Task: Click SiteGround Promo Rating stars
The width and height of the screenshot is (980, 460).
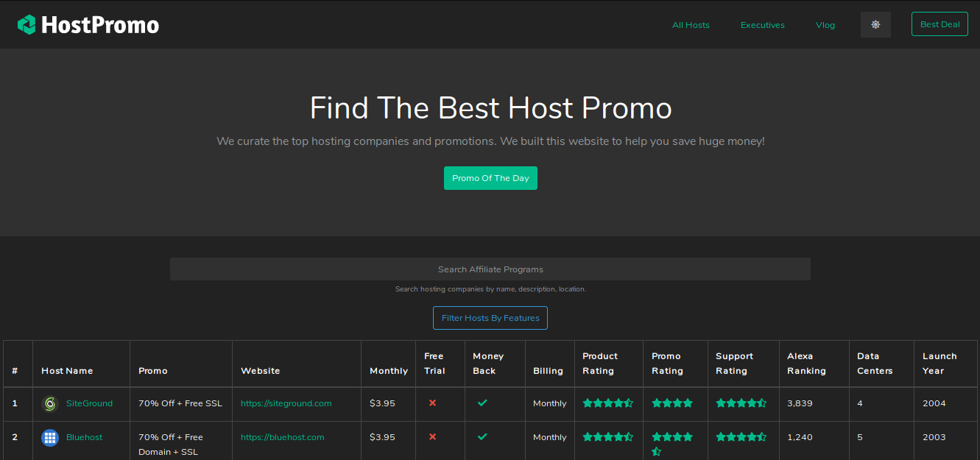Action: tap(672, 403)
